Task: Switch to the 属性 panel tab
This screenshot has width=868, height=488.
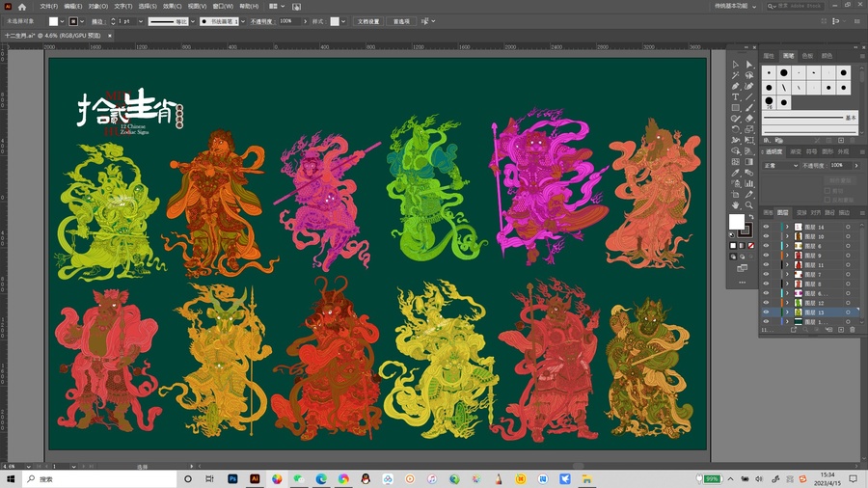Action: click(769, 56)
